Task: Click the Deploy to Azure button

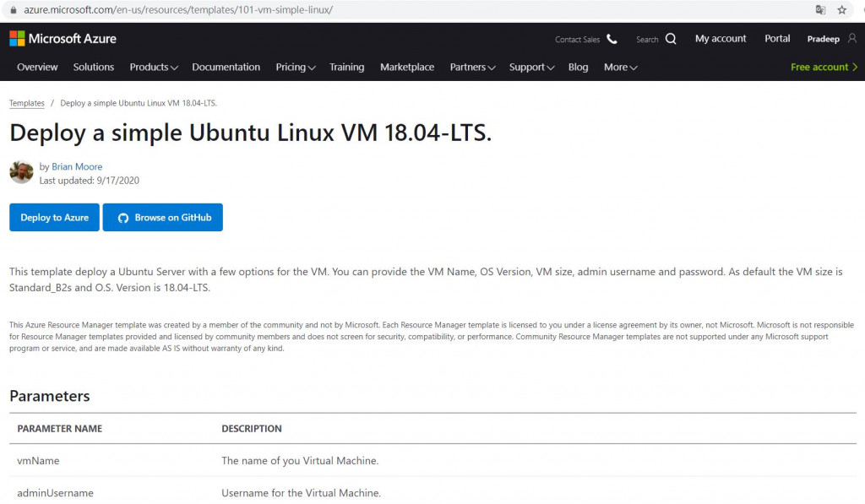Action: (x=55, y=217)
